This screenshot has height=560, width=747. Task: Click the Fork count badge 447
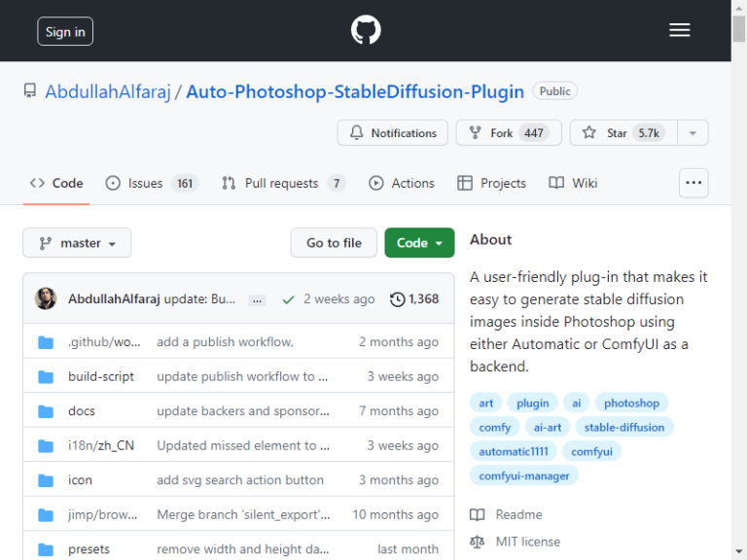click(x=534, y=133)
